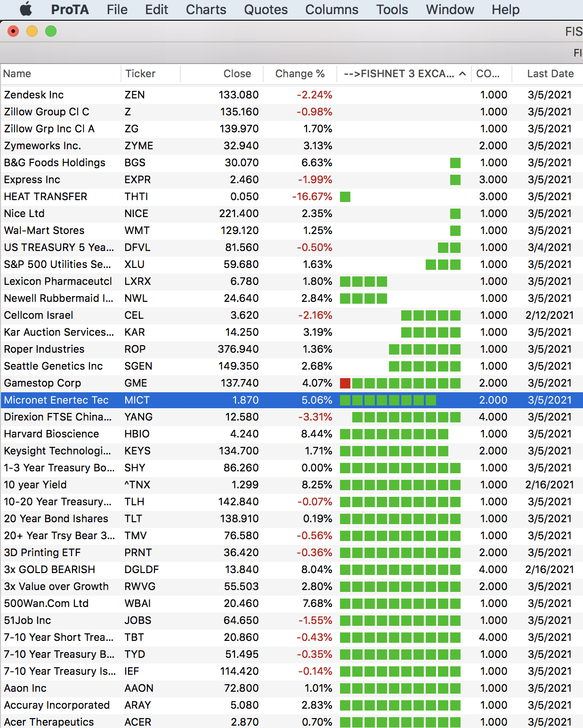
Task: Click the 2.000 CO value for Zymeworks Inc.
Action: [493, 146]
